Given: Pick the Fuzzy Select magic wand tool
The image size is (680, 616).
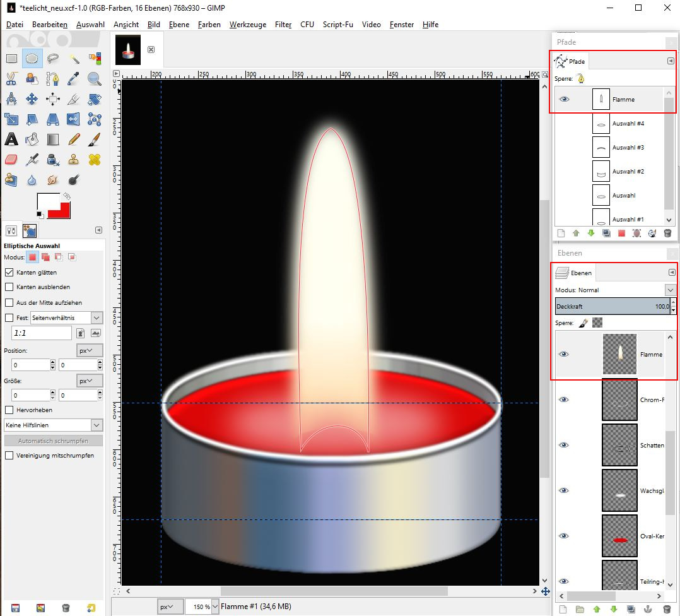Looking at the screenshot, I should (74, 59).
